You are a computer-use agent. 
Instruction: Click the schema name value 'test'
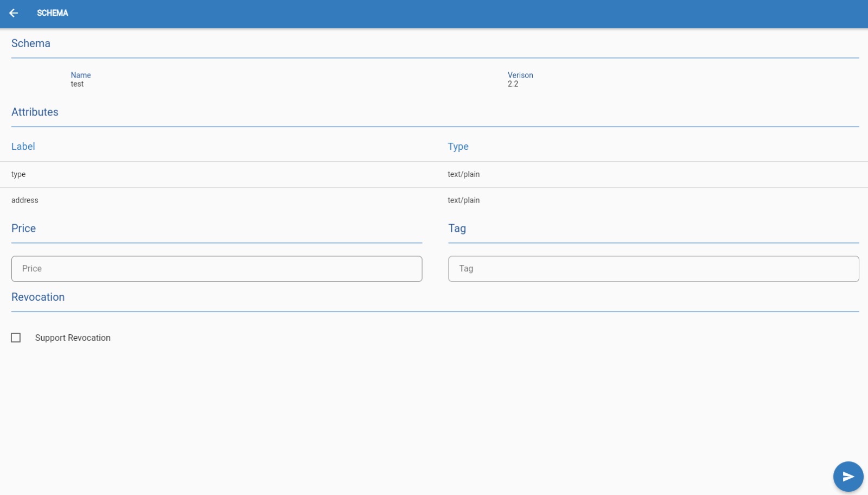77,84
